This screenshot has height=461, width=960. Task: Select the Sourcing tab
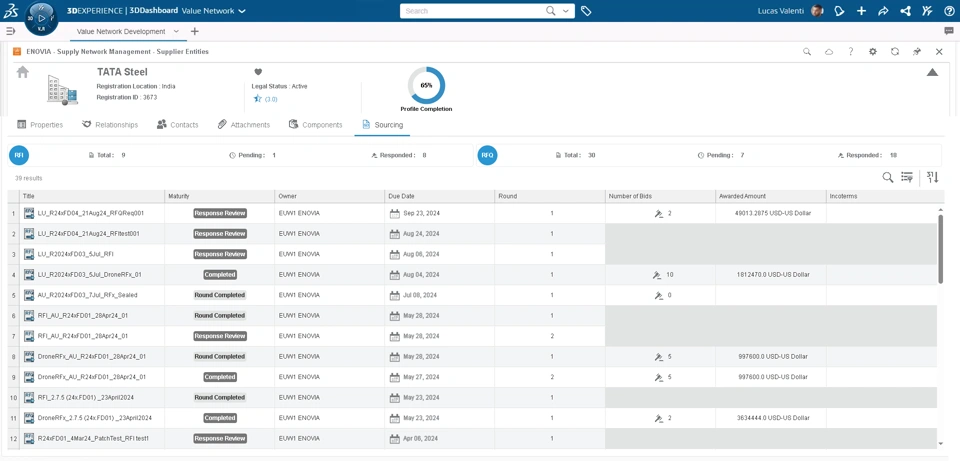[x=383, y=125]
